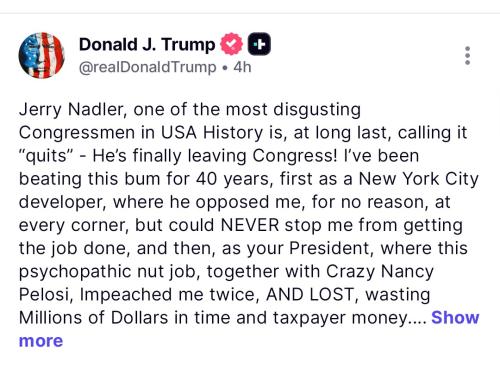Image resolution: width=500 pixels, height=368 pixels.
Task: Expand the post via the "Show" link
Action: coord(455,317)
